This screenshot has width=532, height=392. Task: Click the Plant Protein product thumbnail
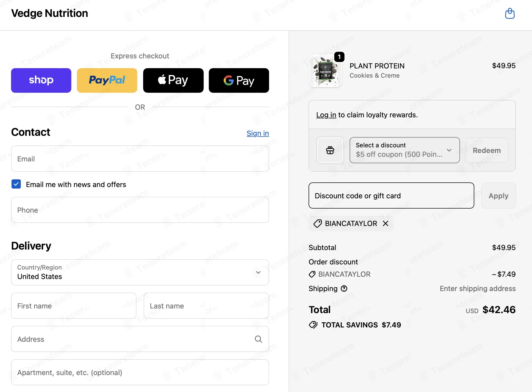(x=325, y=71)
